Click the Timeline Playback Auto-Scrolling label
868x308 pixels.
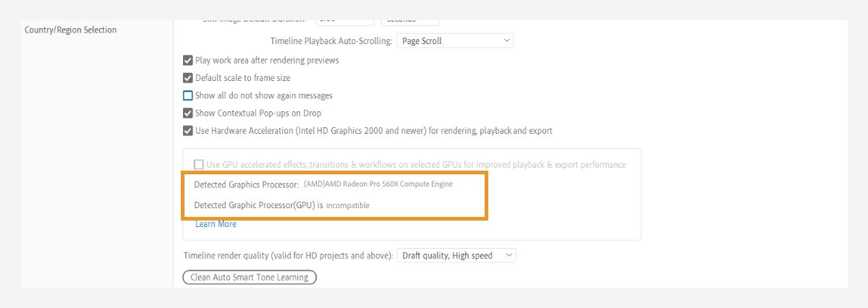pos(331,41)
